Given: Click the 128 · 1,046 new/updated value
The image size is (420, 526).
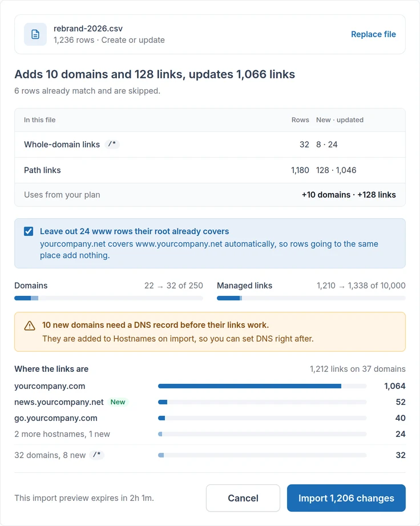Looking at the screenshot, I should [x=336, y=170].
